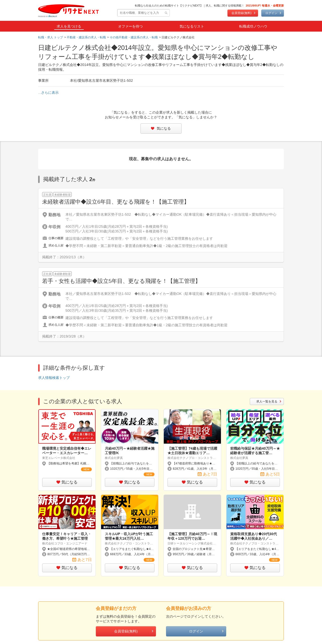The height and width of the screenshot is (644, 322).
Task: Click 求人一覧を見る button
Action: pyautogui.click(x=267, y=401)
